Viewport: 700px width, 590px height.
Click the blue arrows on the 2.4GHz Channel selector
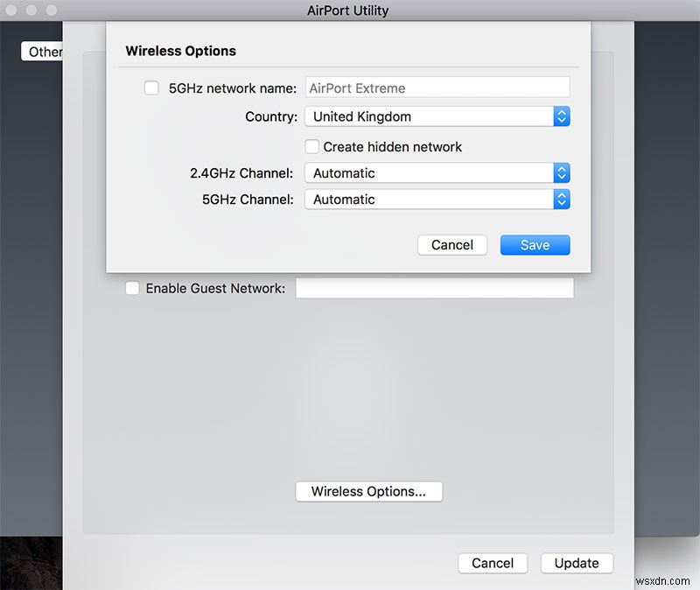(x=561, y=172)
